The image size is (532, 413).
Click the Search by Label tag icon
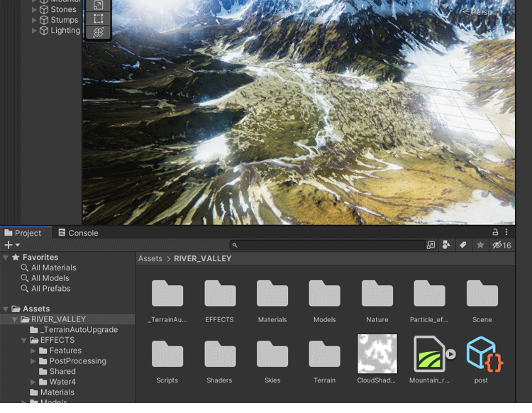pyautogui.click(x=462, y=245)
